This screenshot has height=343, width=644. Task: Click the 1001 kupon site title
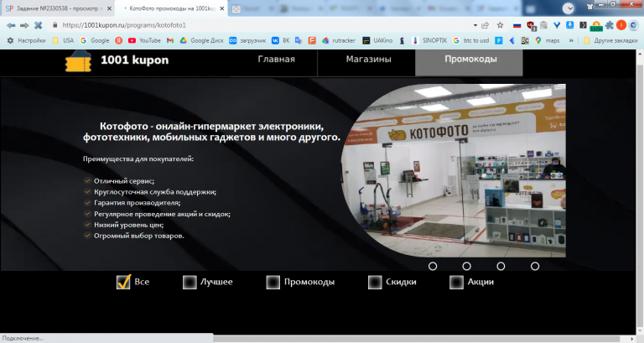click(x=135, y=60)
